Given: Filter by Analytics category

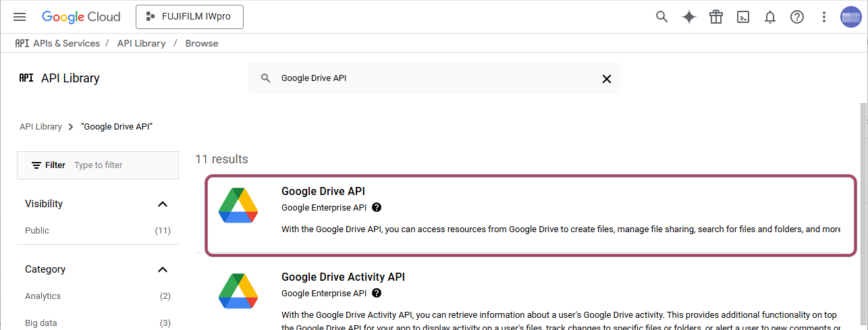Looking at the screenshot, I should coord(43,296).
